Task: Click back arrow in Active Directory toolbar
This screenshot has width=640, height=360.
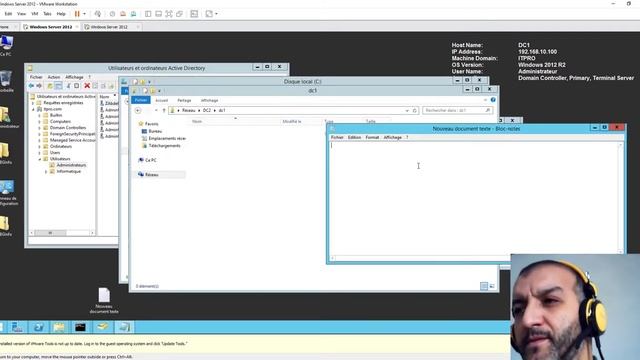Action: [31, 86]
